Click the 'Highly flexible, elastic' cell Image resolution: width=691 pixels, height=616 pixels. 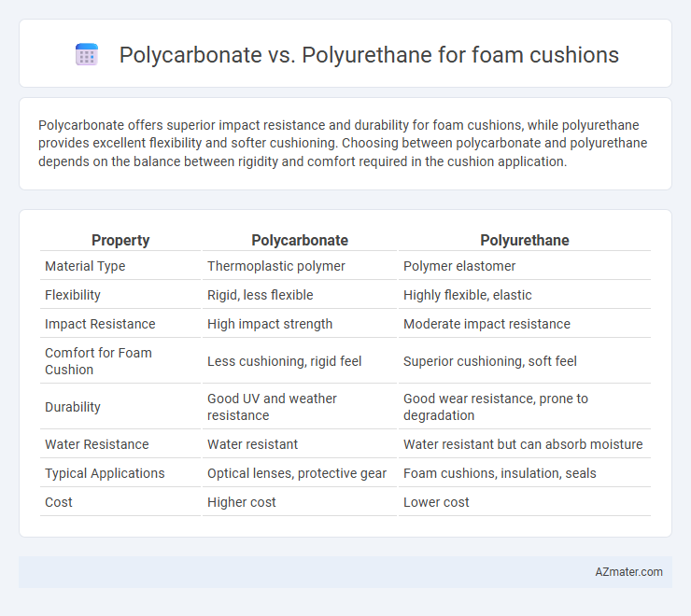(467, 295)
